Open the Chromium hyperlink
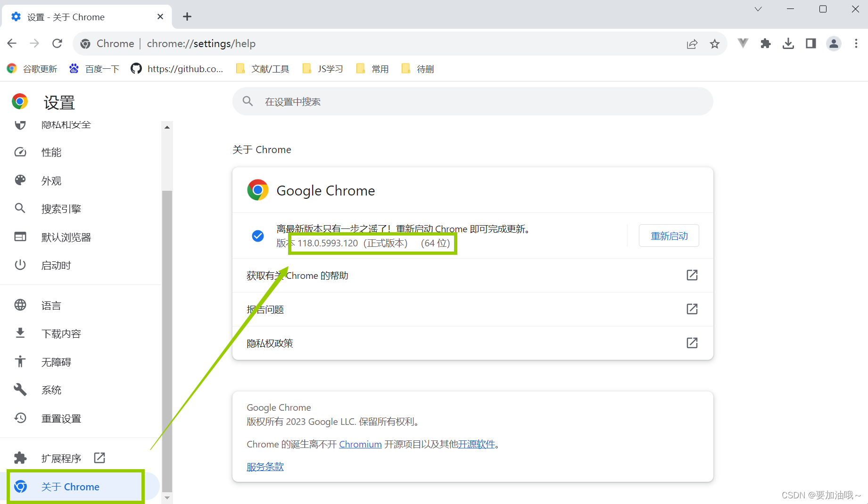The width and height of the screenshot is (868, 504). coord(360,444)
